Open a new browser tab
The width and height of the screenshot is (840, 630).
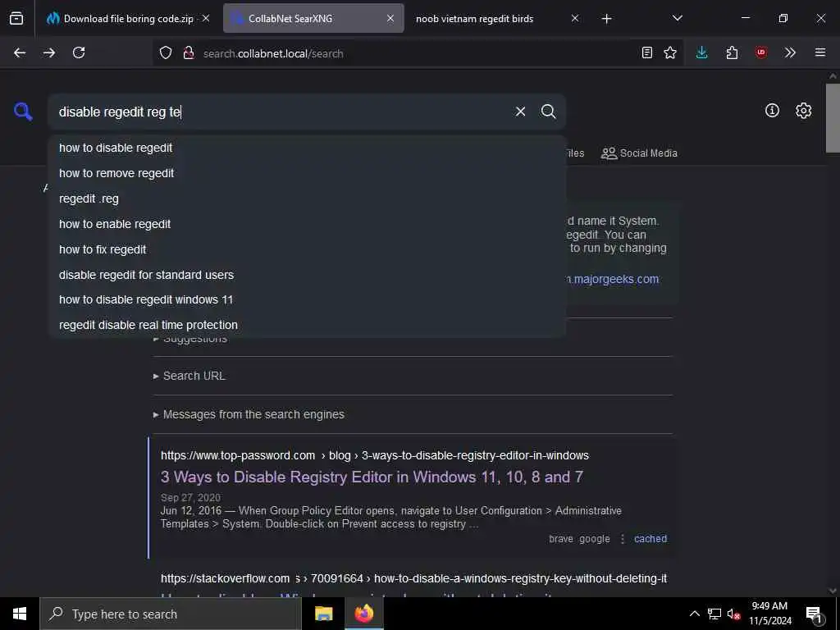(x=606, y=19)
